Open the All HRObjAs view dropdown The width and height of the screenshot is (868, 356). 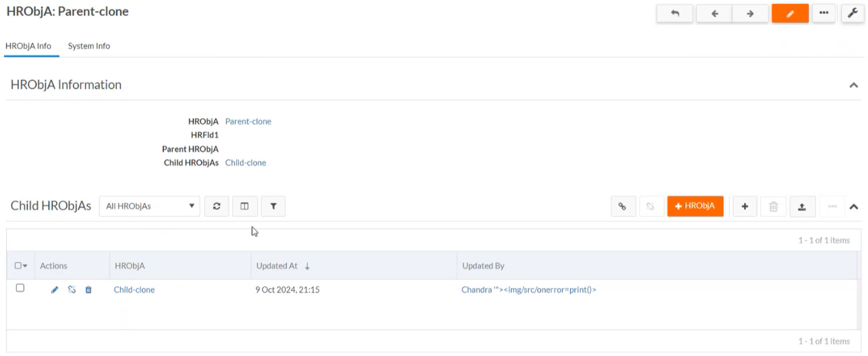tap(149, 206)
